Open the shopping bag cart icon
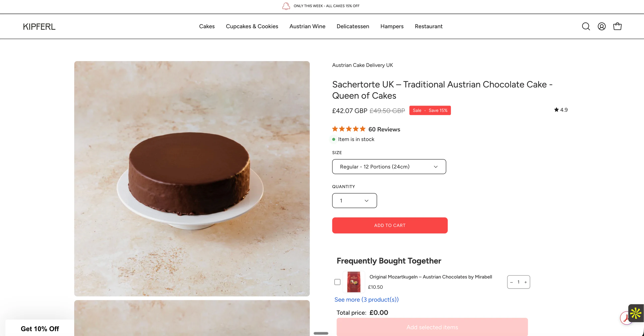 tap(617, 26)
